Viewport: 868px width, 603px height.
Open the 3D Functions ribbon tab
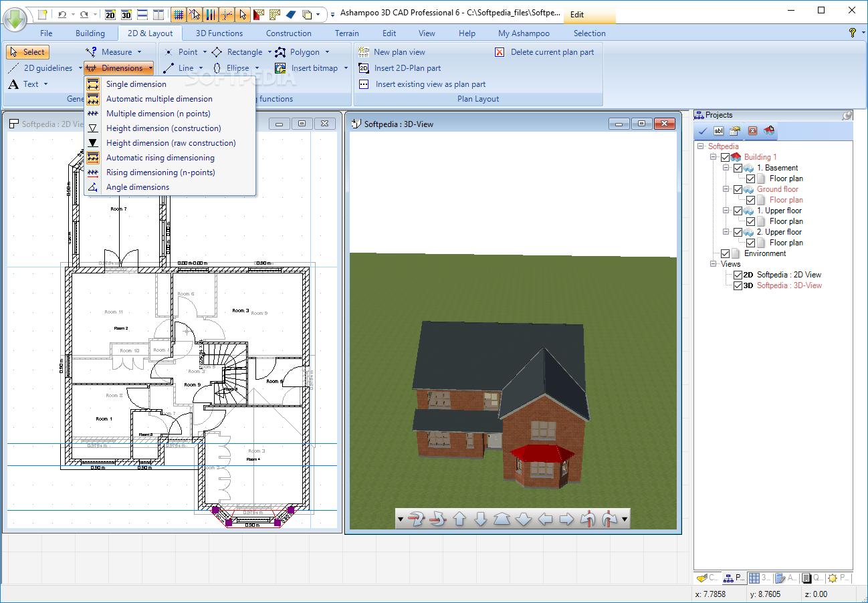[219, 33]
